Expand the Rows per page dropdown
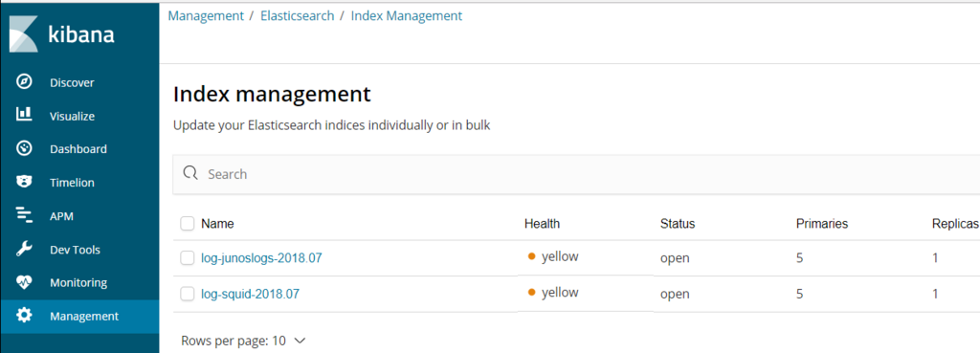The width and height of the screenshot is (980, 353). pyautogui.click(x=243, y=341)
